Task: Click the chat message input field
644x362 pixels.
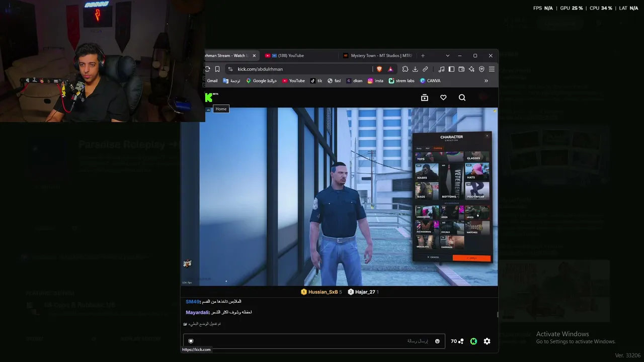Action: (314, 341)
